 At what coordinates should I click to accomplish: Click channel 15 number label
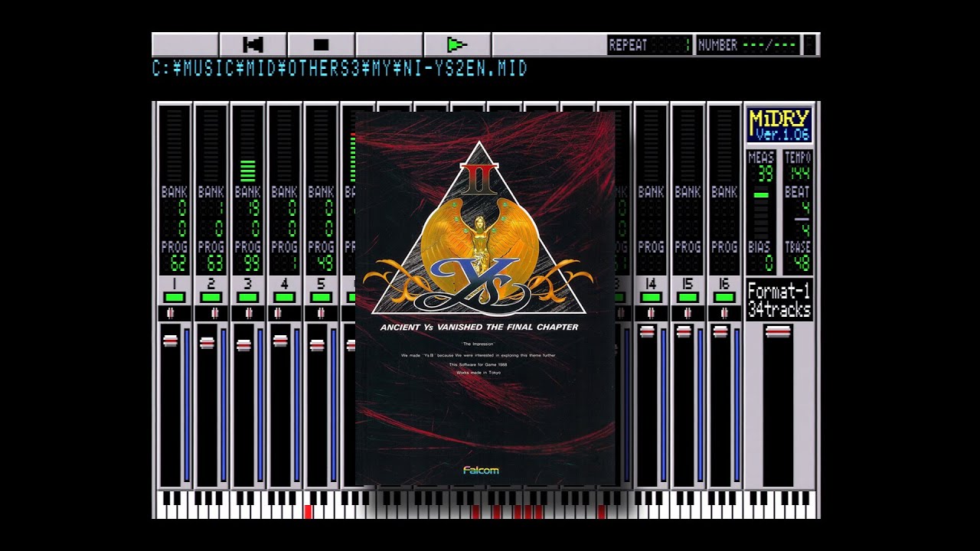click(x=688, y=284)
